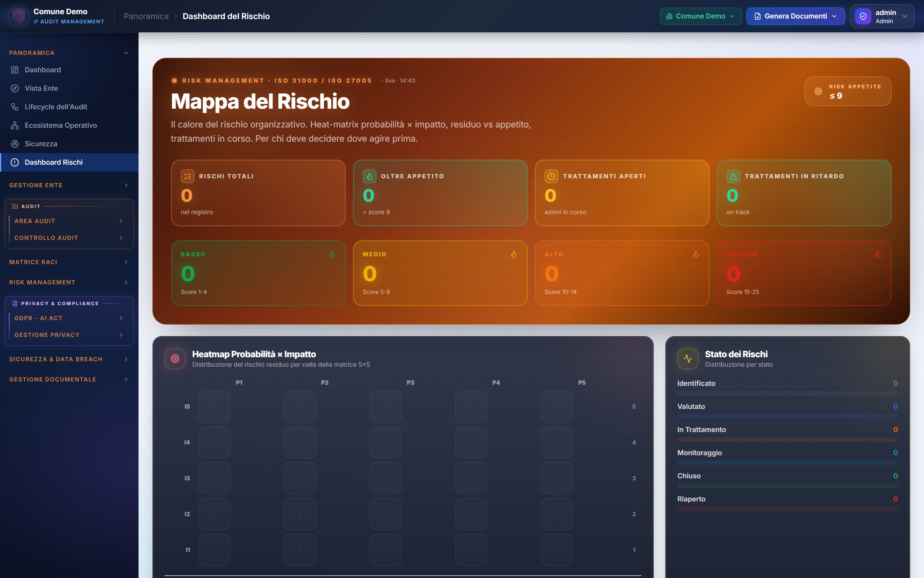Click the flame icon in Alto card

click(696, 254)
